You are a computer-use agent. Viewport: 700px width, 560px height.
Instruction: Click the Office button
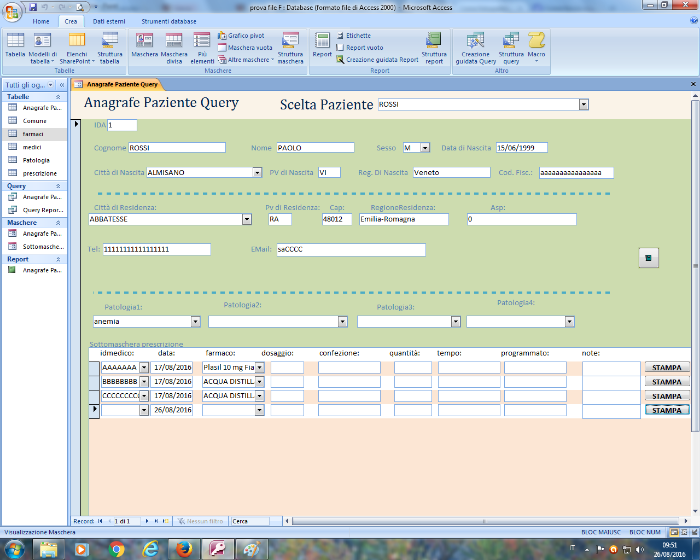coord(12,12)
